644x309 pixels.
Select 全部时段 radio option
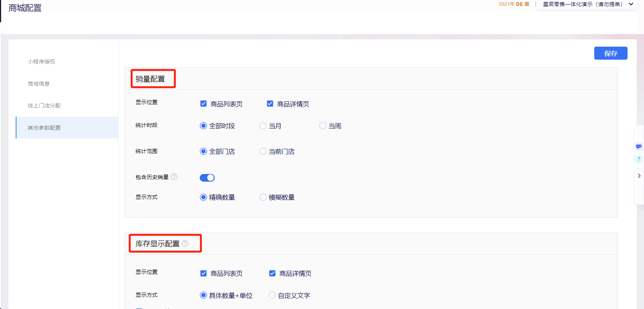[x=204, y=126]
